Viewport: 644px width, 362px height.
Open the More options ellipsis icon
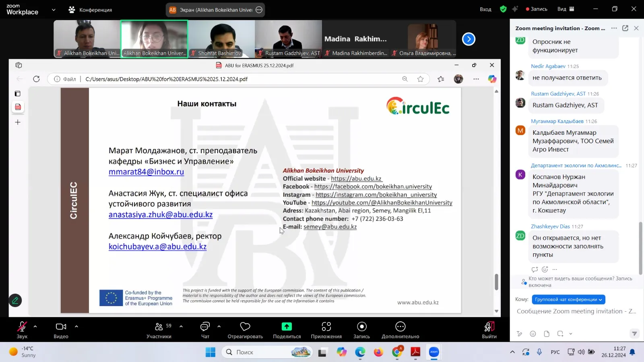400,327
